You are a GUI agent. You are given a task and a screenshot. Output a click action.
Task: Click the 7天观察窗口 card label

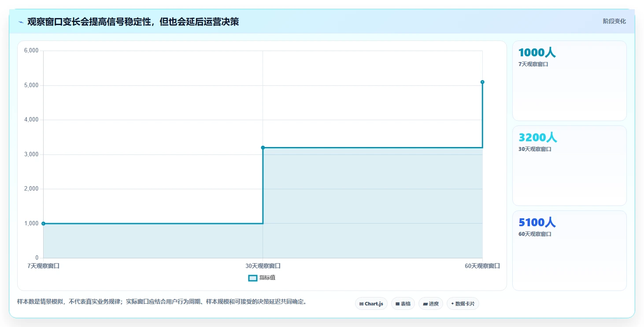pyautogui.click(x=533, y=64)
